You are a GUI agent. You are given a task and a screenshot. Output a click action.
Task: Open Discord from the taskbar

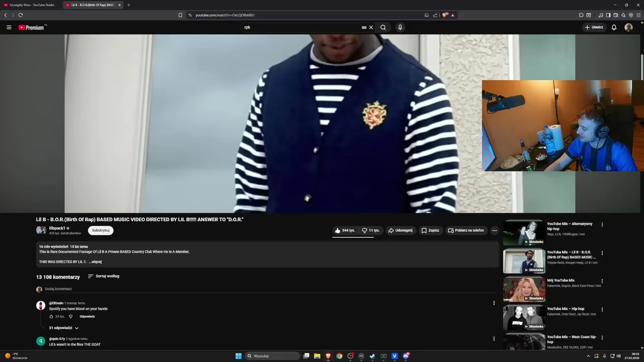tap(406, 356)
